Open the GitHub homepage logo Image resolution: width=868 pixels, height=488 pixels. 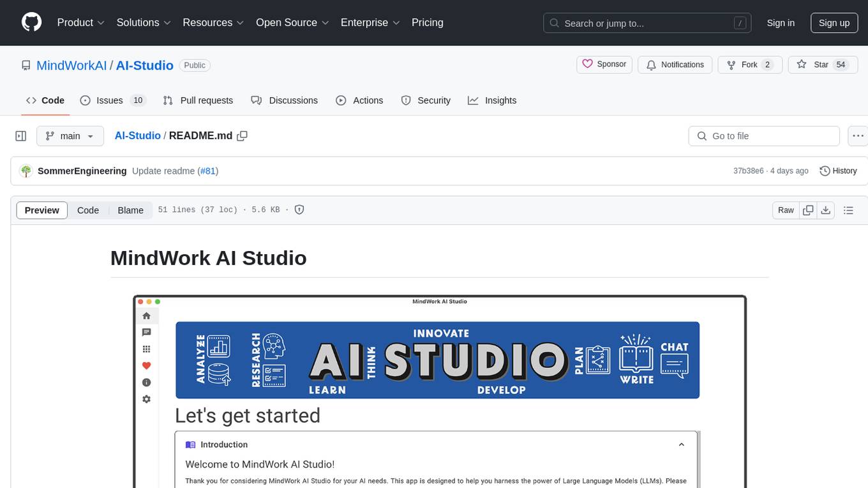pyautogui.click(x=31, y=22)
